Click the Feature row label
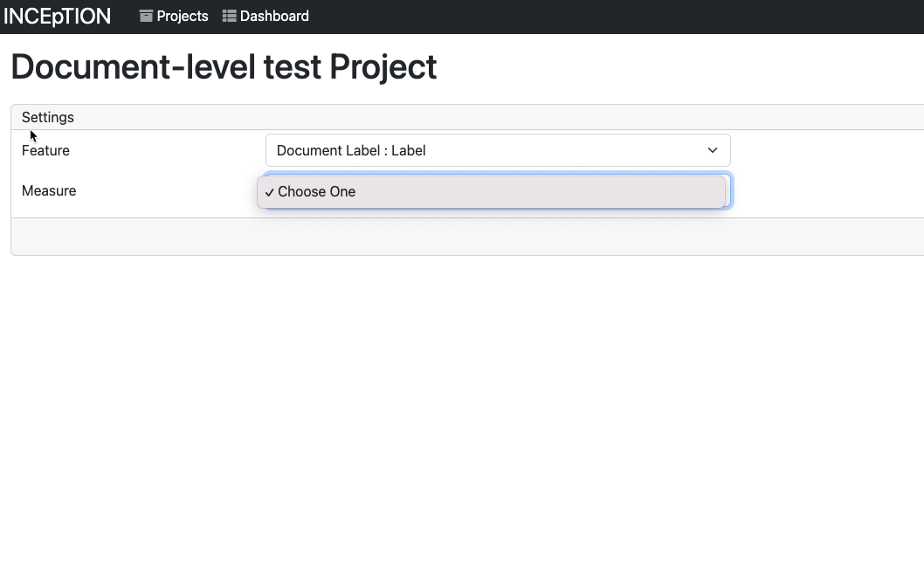 [45, 150]
